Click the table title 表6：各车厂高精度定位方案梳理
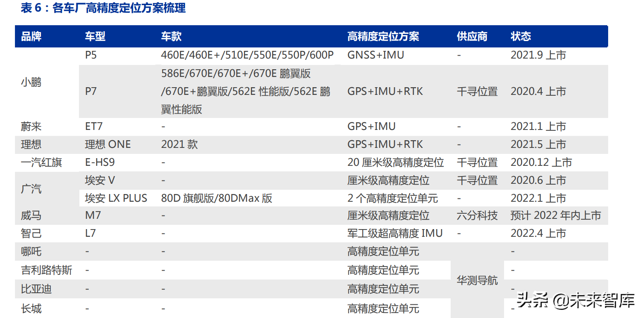 [103, 8]
